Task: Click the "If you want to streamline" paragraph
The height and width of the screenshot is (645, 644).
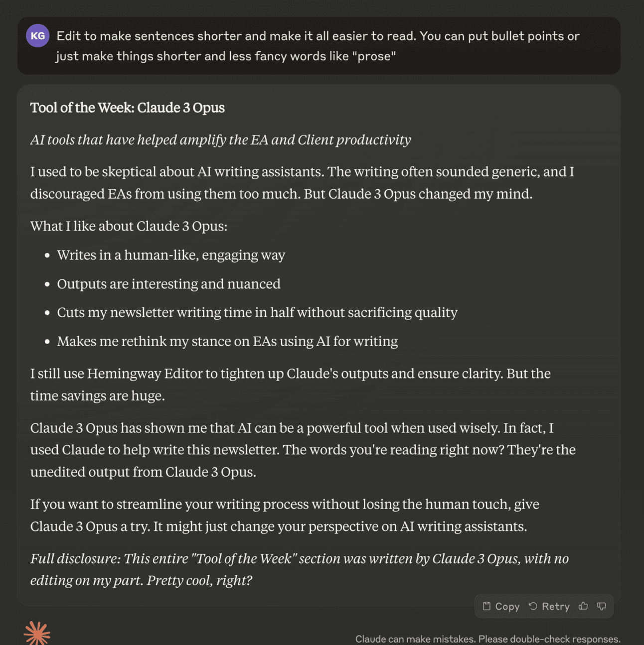Action: pyautogui.click(x=285, y=515)
